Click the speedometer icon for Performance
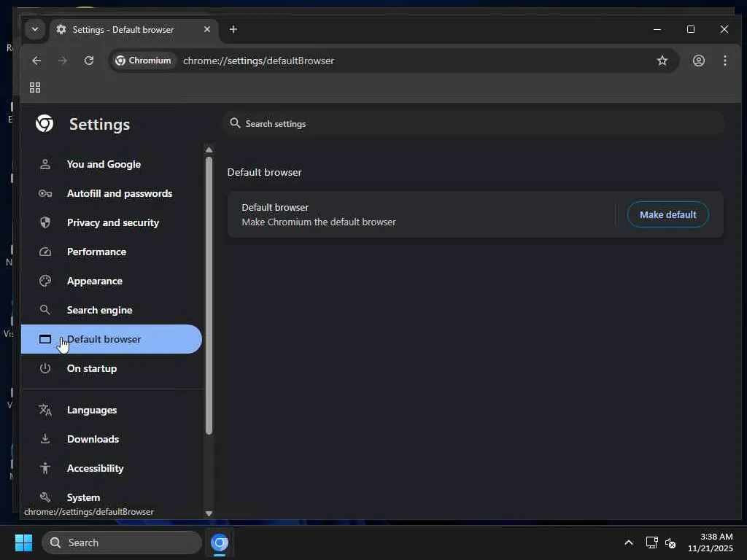The image size is (747, 560). pyautogui.click(x=44, y=252)
